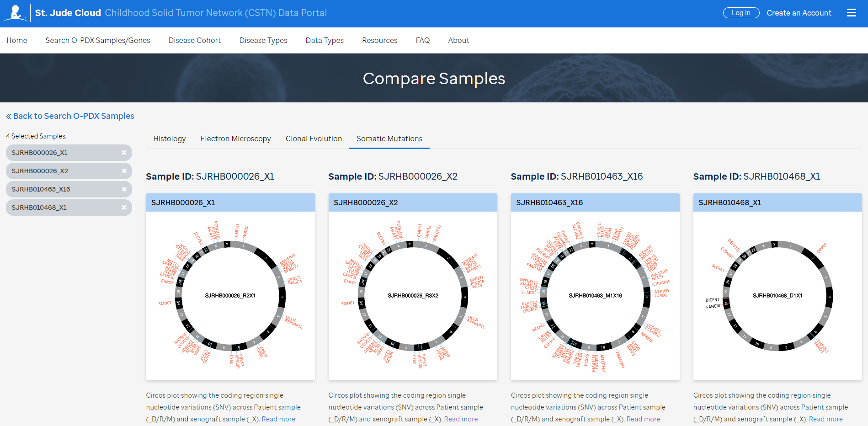Click selected sample chip SJRHB010468_X1 label
Screen dimensions: 868x426
tap(39, 208)
